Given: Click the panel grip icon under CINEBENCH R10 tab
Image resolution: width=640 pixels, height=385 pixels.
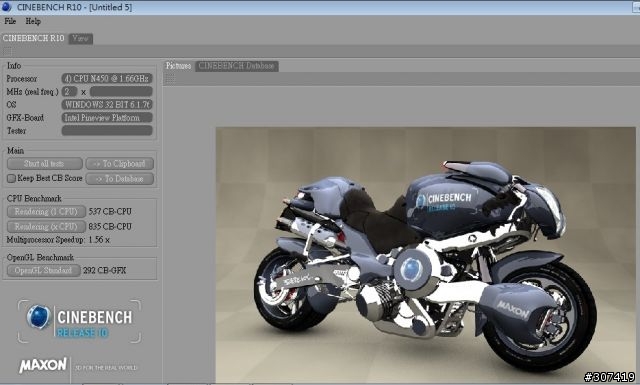Looking at the screenshot, I should [7, 51].
